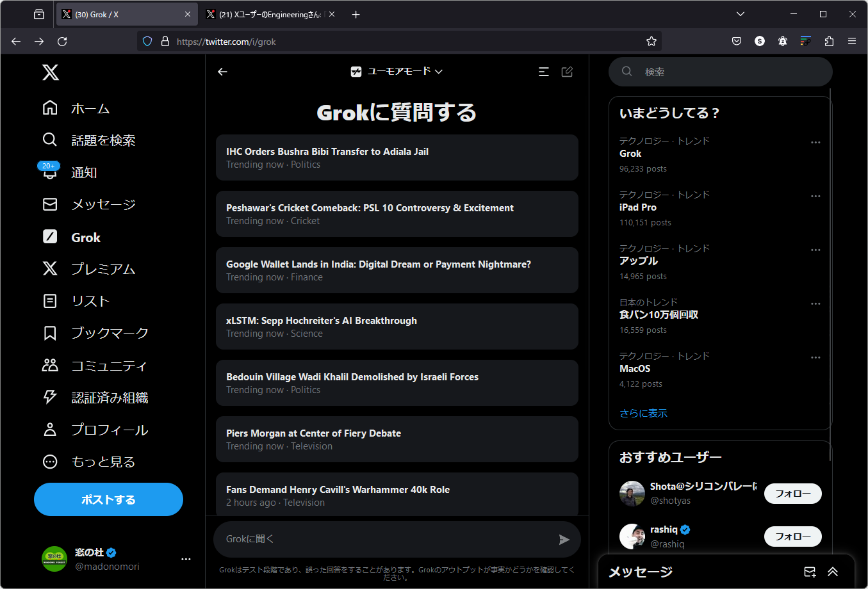The image size is (868, 589).
Task: Follow rashiq from suggested users
Action: [792, 537]
